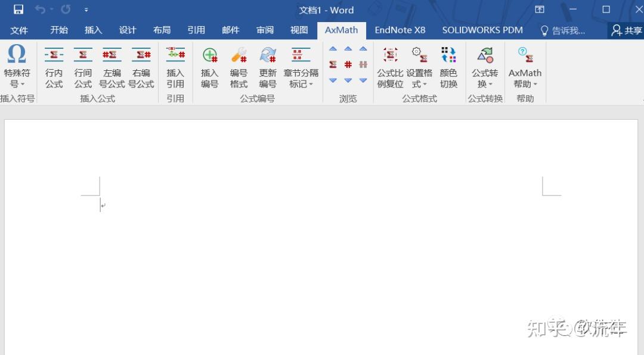Open the 公式转换 dropdown
Screen dimensions: 644x355
pyautogui.click(x=485, y=67)
